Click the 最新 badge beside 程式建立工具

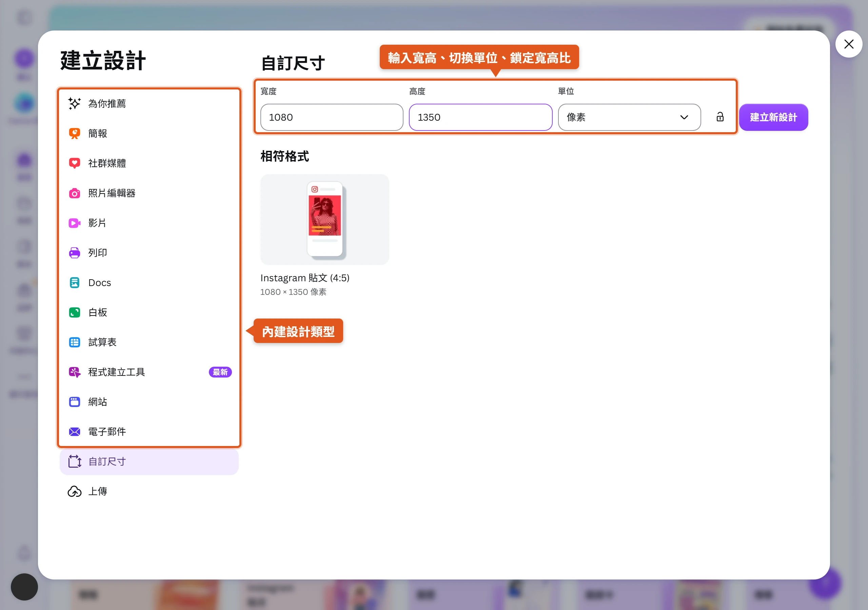pos(220,372)
